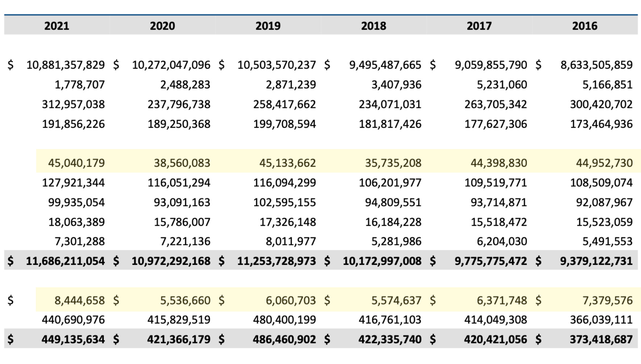
Task: Click on 92,087,967 value
Action: click(605, 202)
